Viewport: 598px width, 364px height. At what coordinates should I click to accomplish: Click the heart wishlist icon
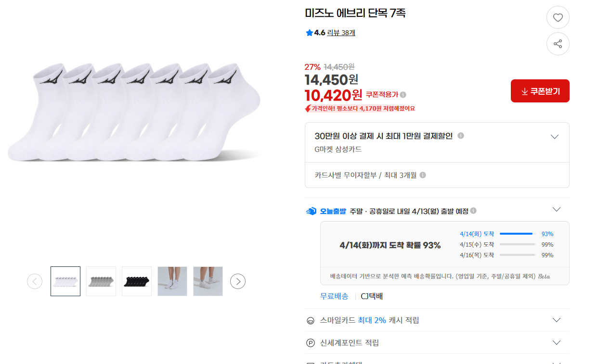[x=558, y=17]
